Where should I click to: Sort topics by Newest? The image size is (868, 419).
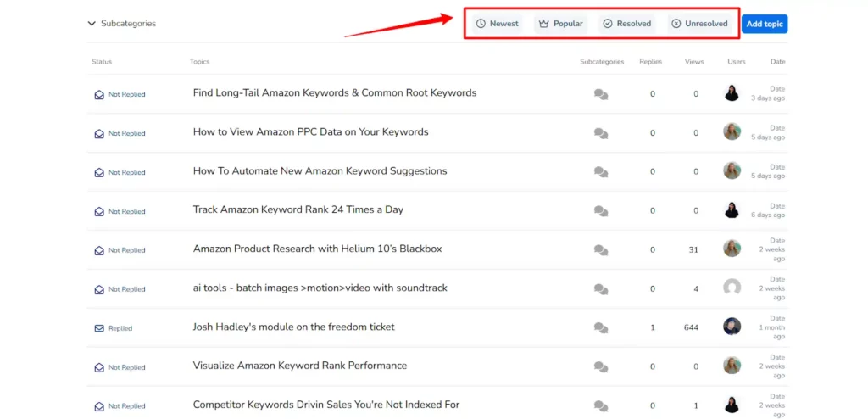pyautogui.click(x=497, y=24)
